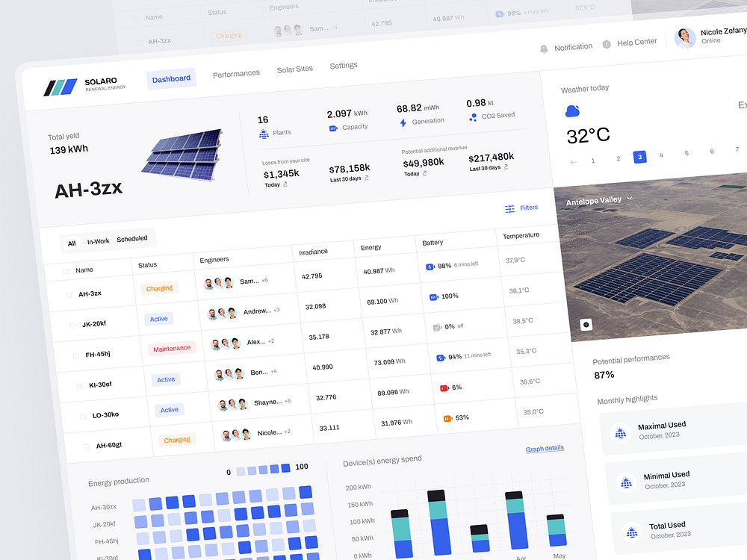Open the Performances tab
The image size is (747, 560).
[x=236, y=74]
